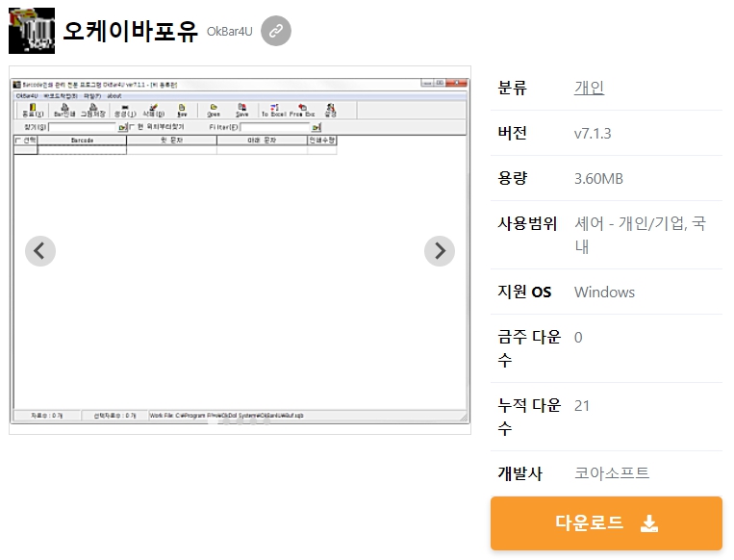Screen dimensions: 734x560
Task: Click the OkBar4U subtitle text
Action: tap(229, 32)
